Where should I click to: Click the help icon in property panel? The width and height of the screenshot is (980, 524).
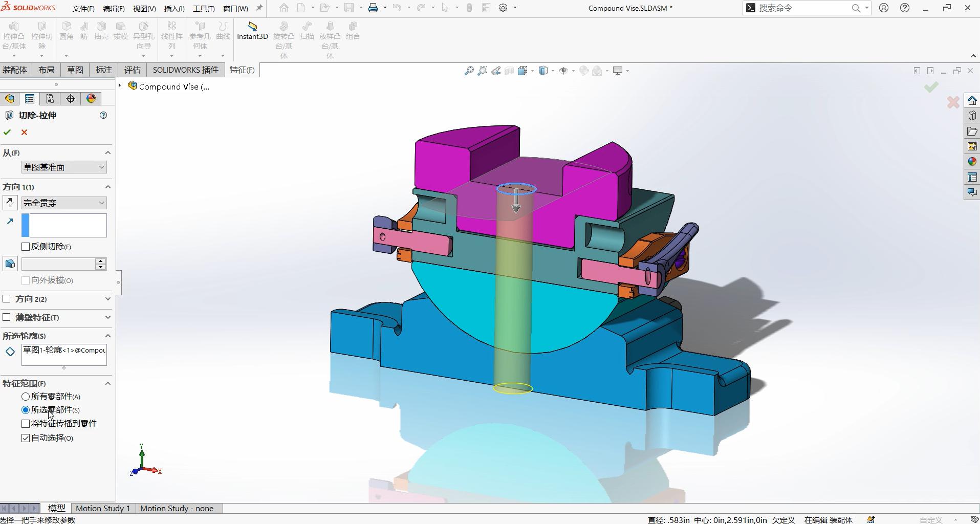pyautogui.click(x=103, y=116)
